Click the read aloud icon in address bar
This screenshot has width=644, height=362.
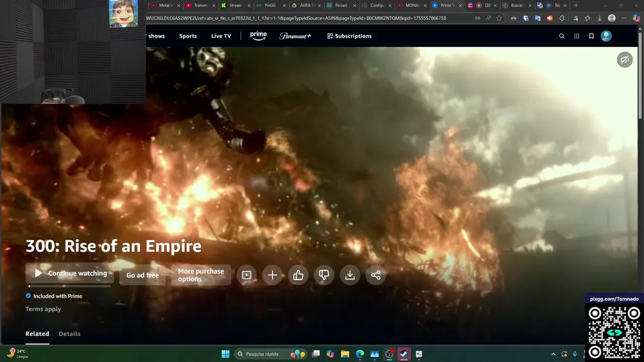488,18
